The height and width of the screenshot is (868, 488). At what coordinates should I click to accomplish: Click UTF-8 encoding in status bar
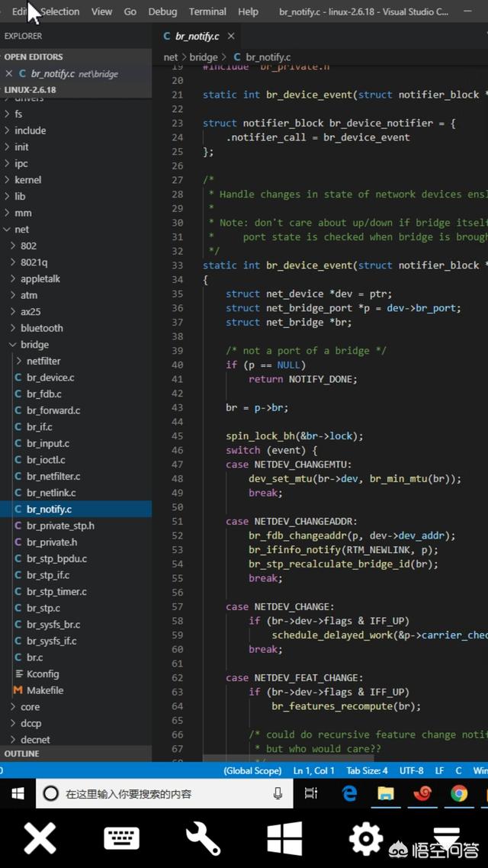[411, 770]
